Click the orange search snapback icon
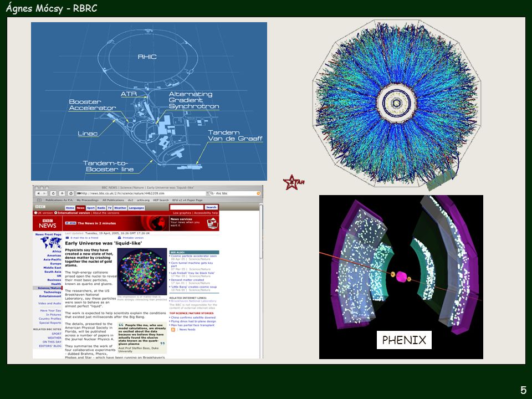The height and width of the screenshot is (399, 532). tap(258, 193)
